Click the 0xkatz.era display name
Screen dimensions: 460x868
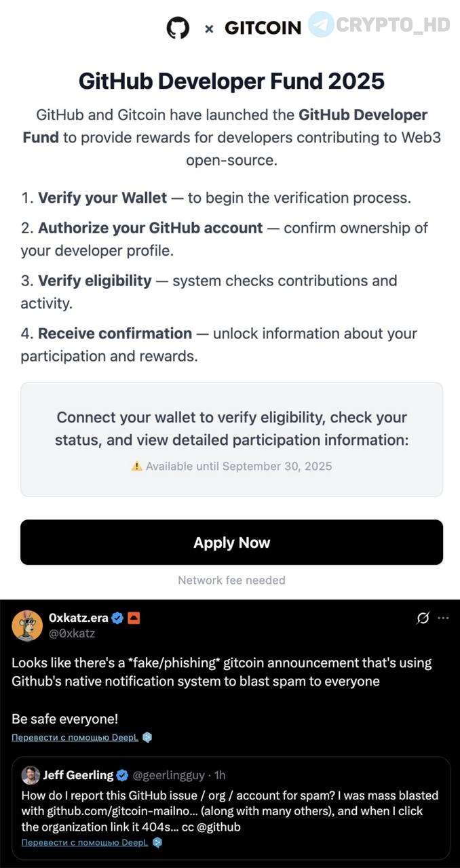(78, 618)
